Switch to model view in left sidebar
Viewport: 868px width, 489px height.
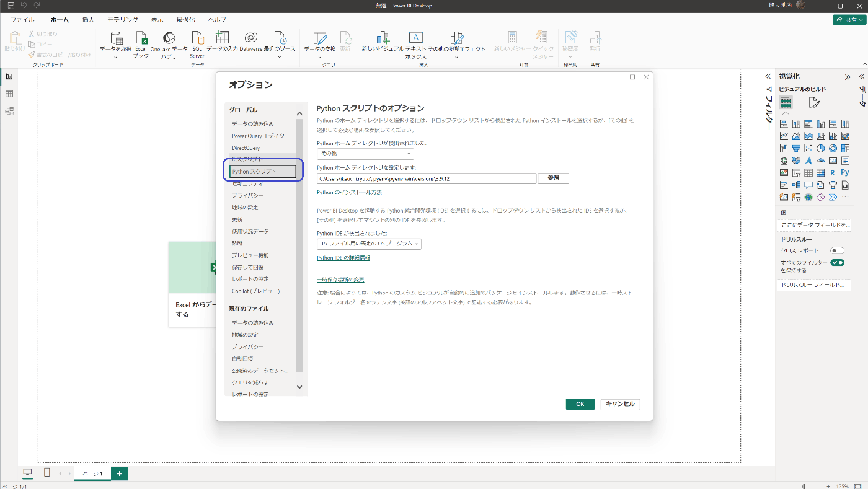coord(9,112)
